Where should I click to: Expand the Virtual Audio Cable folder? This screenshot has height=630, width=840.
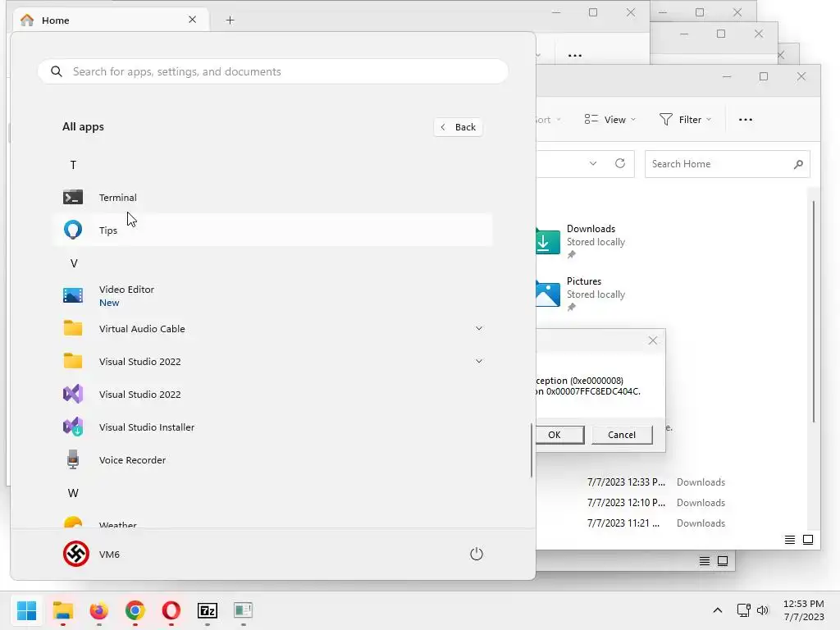pyautogui.click(x=479, y=328)
